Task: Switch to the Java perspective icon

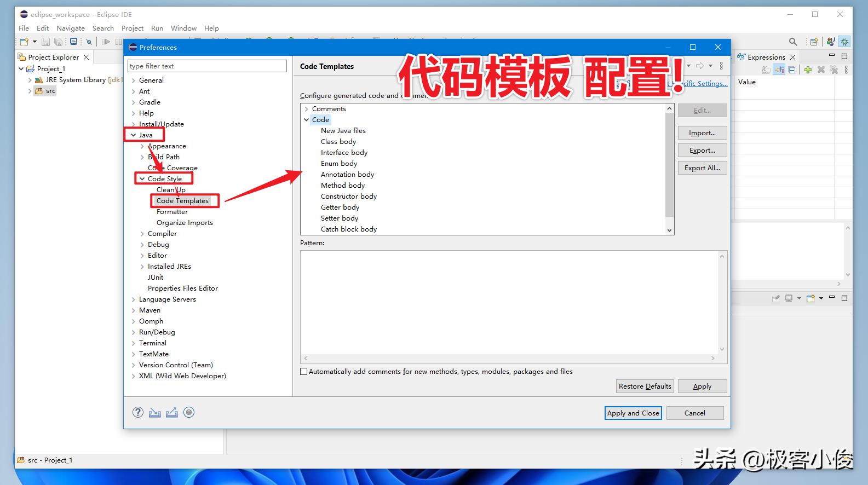Action: point(831,42)
